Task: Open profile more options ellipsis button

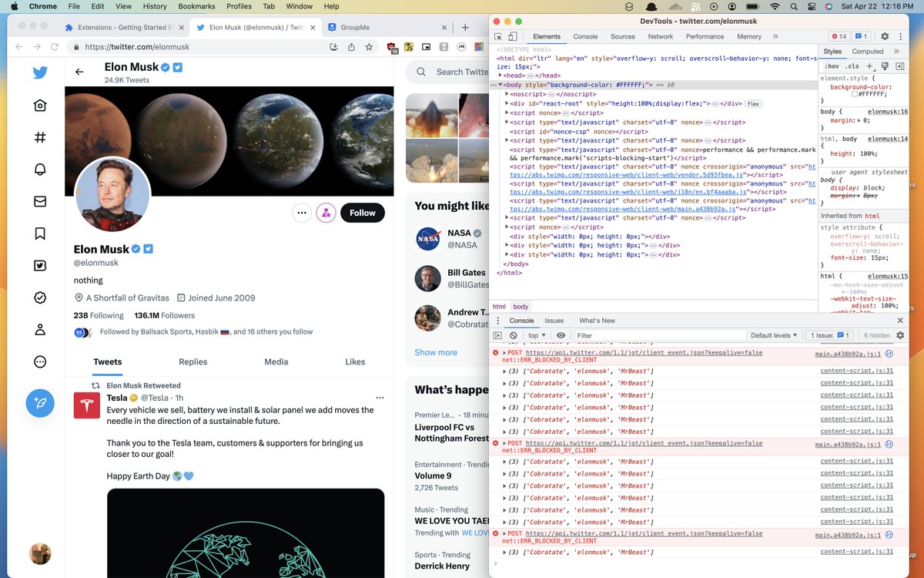Action: (302, 213)
